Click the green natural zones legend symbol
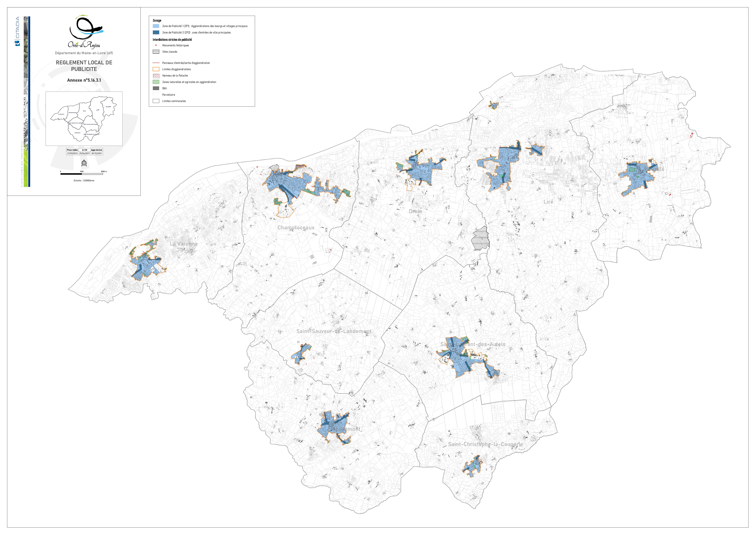The image size is (756, 535). (x=156, y=82)
